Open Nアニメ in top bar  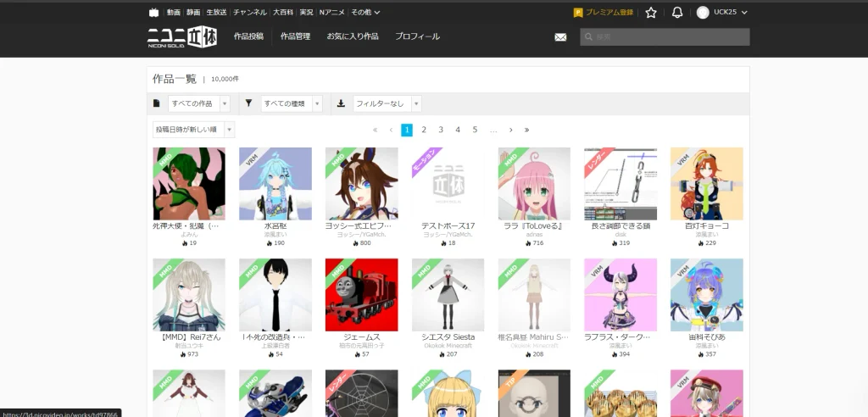[x=332, y=12]
